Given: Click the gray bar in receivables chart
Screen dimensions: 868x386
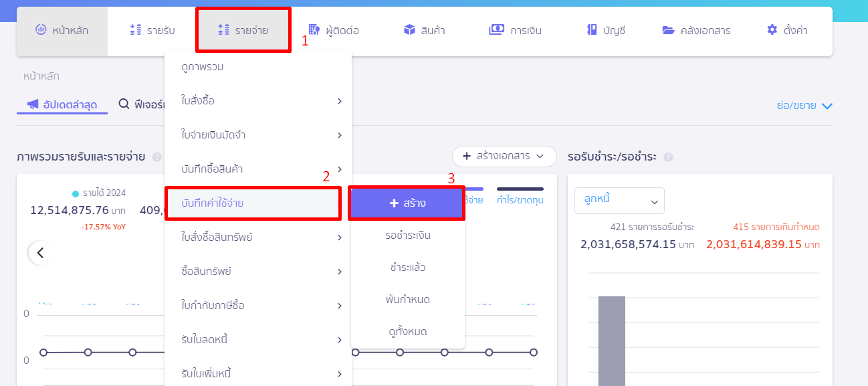Looking at the screenshot, I should pyautogui.click(x=612, y=341).
